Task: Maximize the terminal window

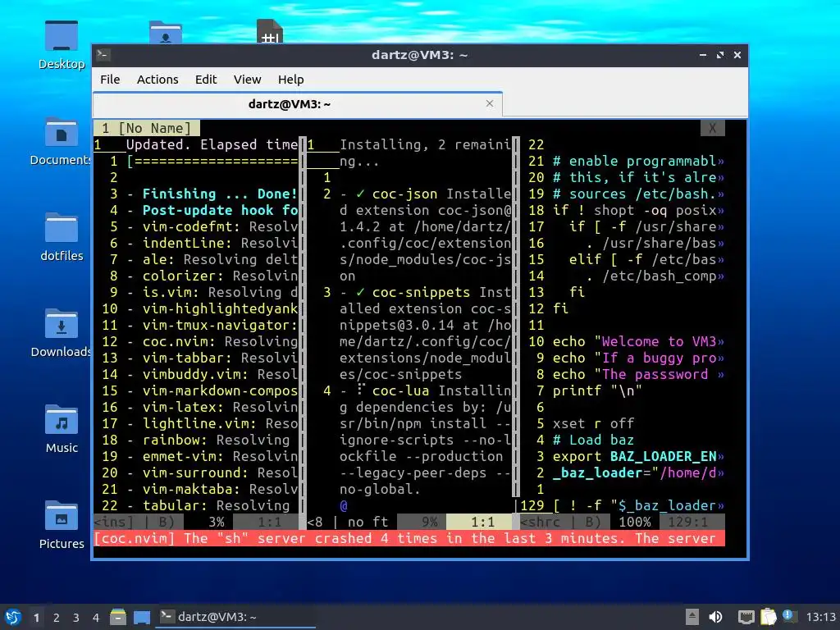Action: (x=720, y=55)
